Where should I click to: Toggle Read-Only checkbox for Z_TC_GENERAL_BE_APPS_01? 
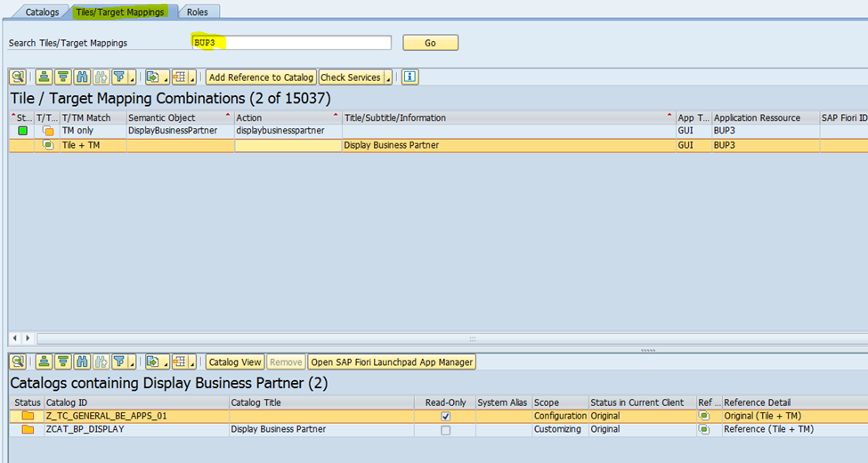446,416
